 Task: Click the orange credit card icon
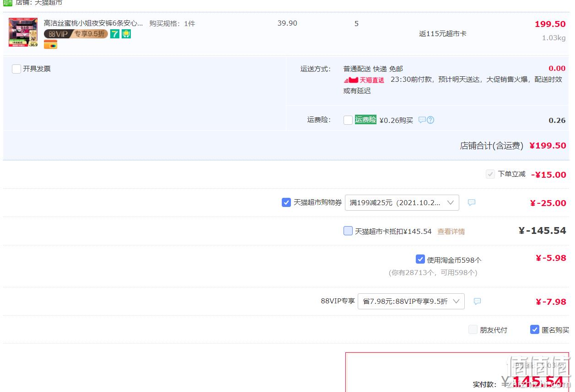(50, 44)
